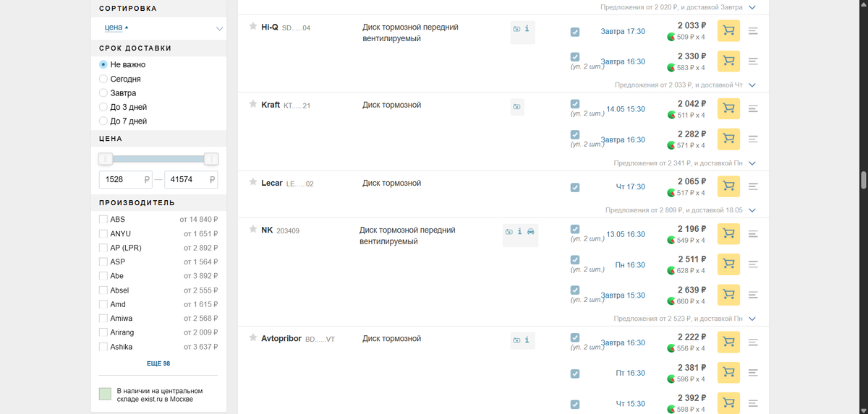
Task: Open the photo icon for NK disc
Action: (x=509, y=232)
